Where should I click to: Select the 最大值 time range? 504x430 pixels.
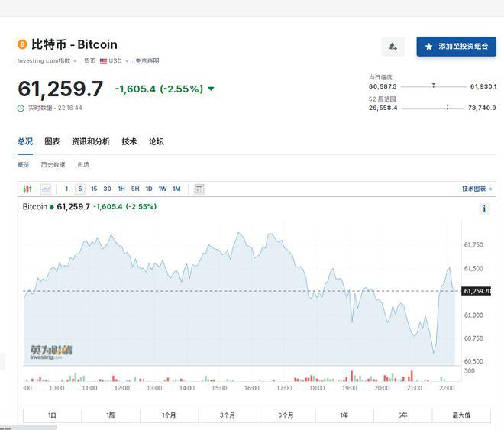point(461,415)
